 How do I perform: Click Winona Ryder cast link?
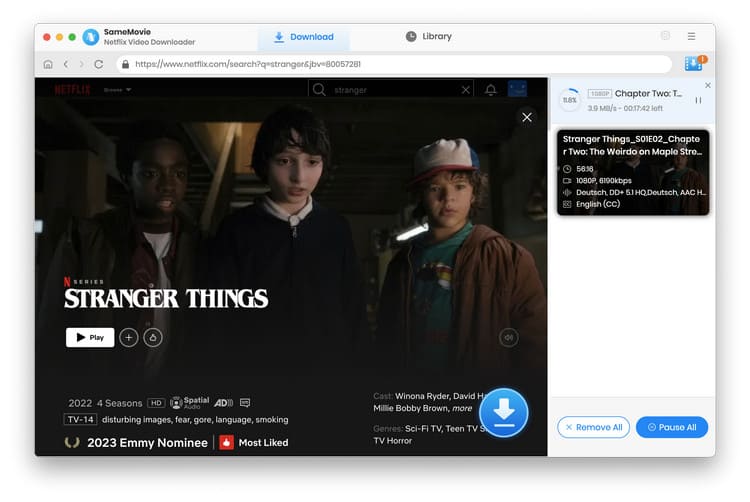tap(422, 396)
